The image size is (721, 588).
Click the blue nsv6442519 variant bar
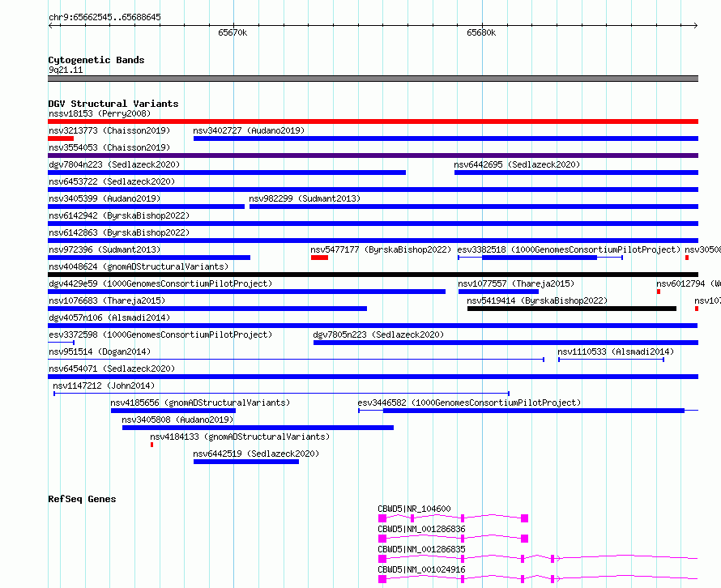(x=246, y=462)
